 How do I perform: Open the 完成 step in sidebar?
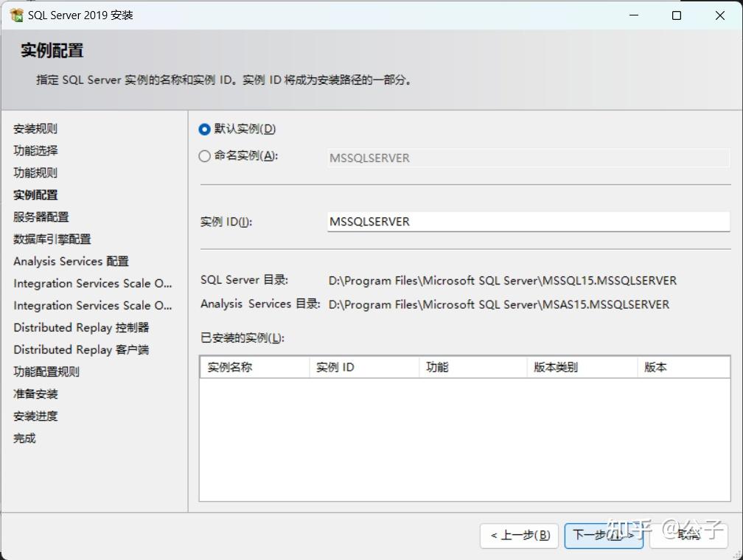(x=24, y=438)
